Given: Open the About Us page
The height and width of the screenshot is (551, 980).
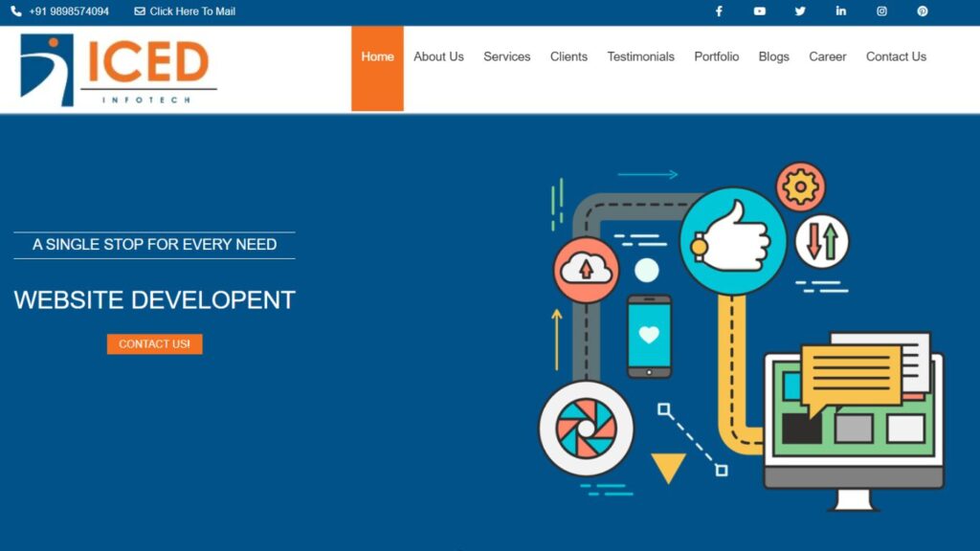Looking at the screenshot, I should (438, 57).
